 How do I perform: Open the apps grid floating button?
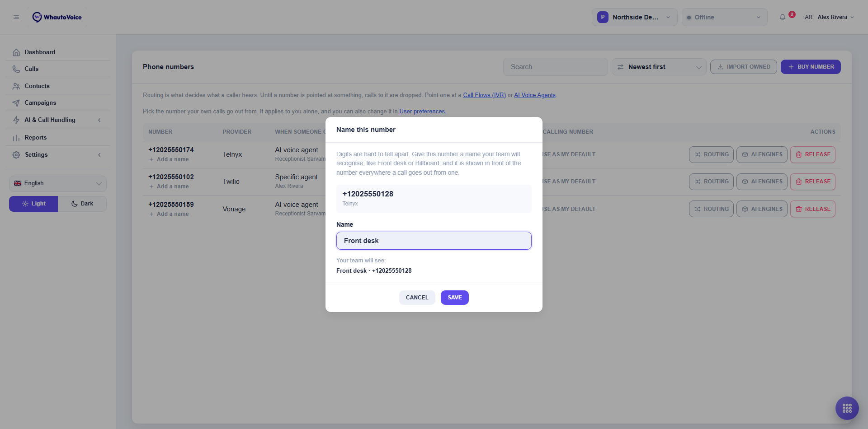tap(847, 408)
